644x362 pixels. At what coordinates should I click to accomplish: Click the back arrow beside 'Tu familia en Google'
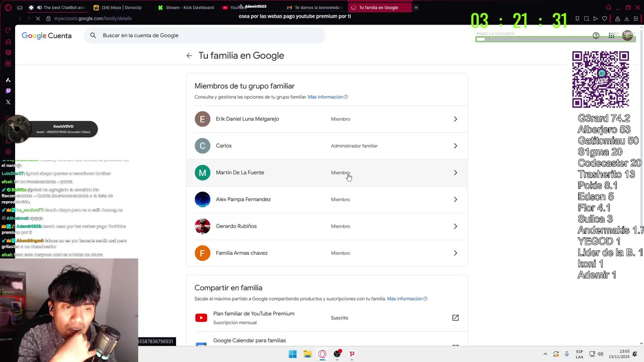click(x=189, y=56)
